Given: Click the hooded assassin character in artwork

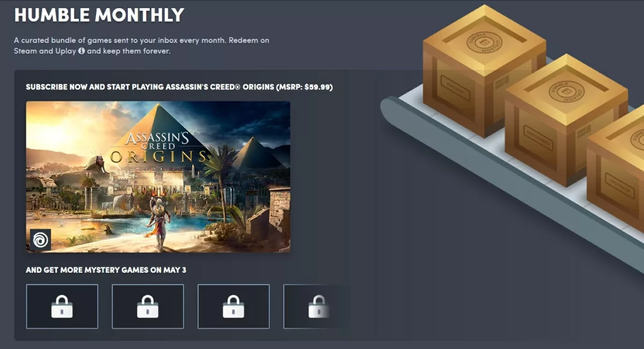Looking at the screenshot, I should pos(159,223).
